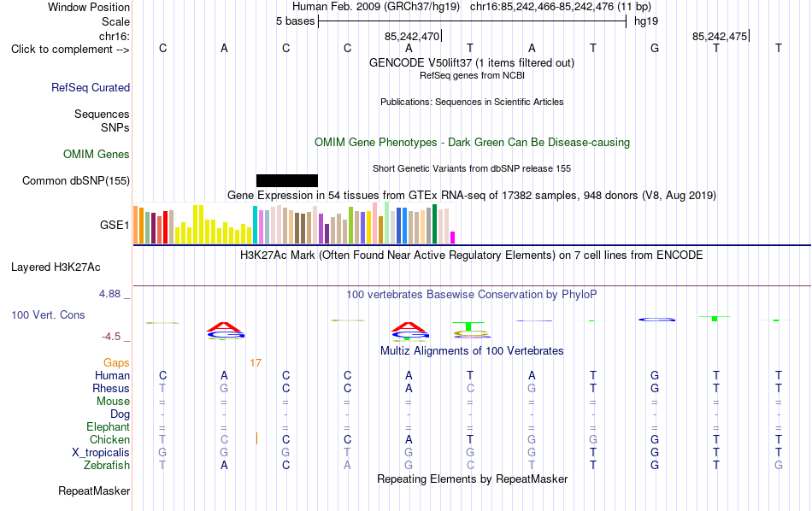Click 'RefSeq genes from NCBI' title
This screenshot has width=812, height=511.
click(473, 75)
